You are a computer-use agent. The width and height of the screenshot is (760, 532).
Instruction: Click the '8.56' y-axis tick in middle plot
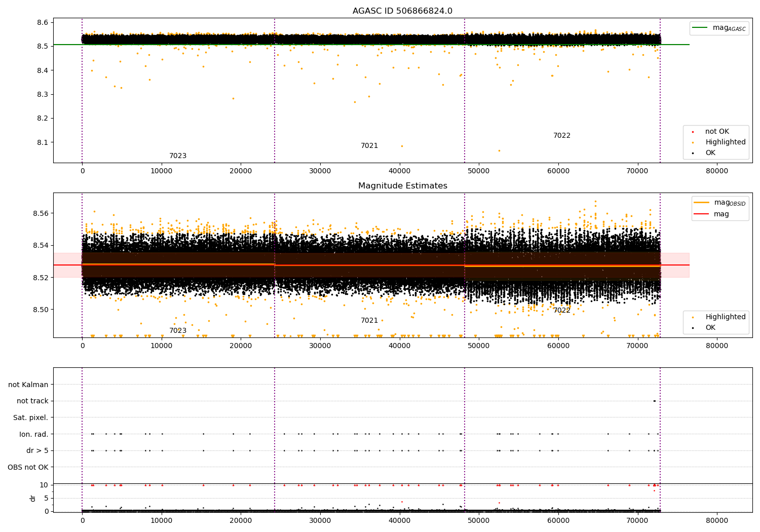[41, 213]
